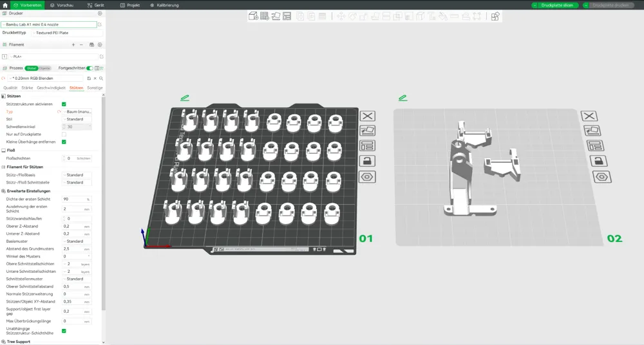Switch process scope to Objekte
The height and width of the screenshot is (345, 644).
[44, 68]
